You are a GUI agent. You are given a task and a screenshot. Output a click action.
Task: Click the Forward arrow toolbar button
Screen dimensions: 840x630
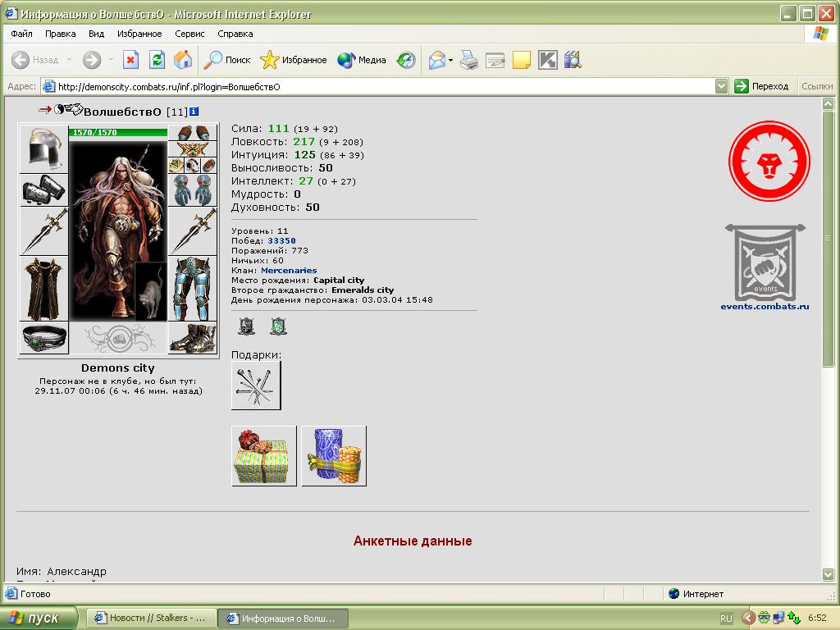tap(92, 60)
